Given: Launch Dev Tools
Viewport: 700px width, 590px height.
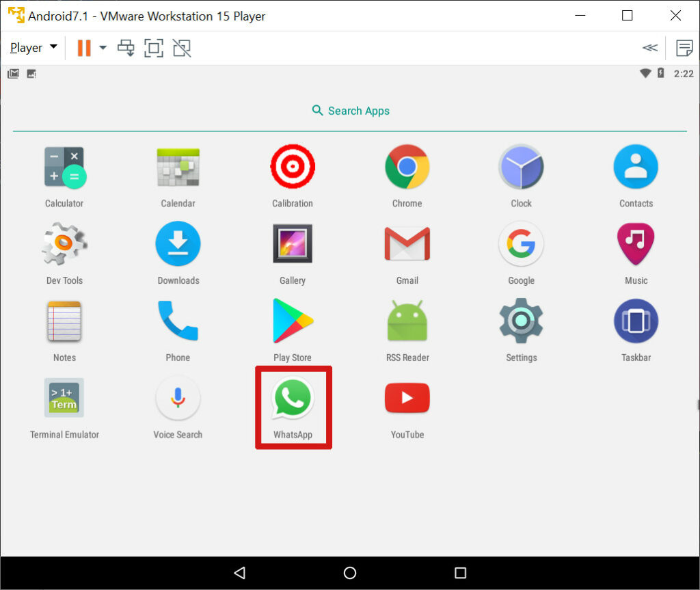Looking at the screenshot, I should coord(64,244).
